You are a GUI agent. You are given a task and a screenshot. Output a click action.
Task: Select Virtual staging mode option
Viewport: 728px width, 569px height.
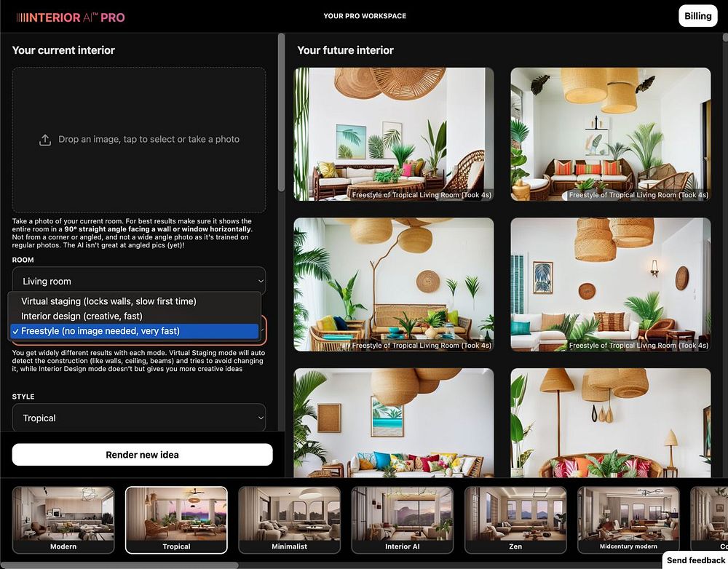click(x=135, y=301)
